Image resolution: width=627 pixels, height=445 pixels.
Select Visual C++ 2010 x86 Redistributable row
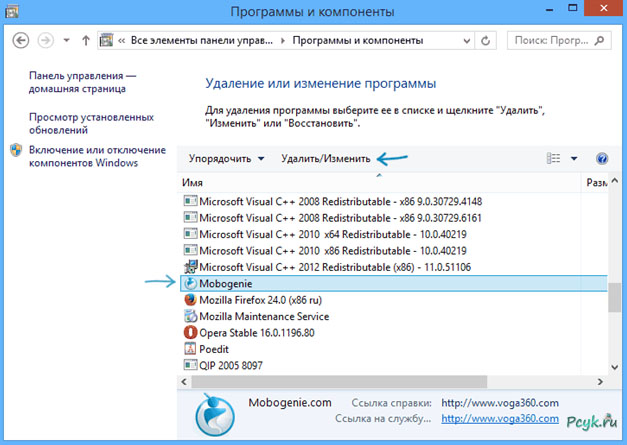[x=394, y=251]
